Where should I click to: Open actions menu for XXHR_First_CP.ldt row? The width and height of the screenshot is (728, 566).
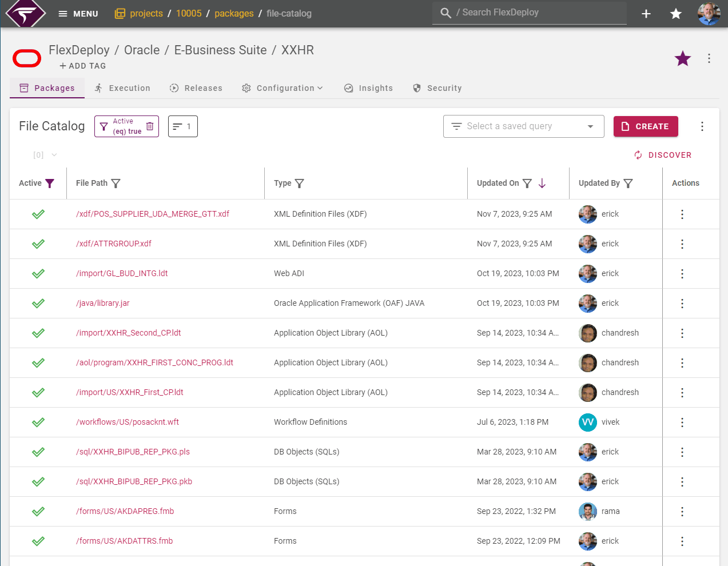(x=682, y=393)
